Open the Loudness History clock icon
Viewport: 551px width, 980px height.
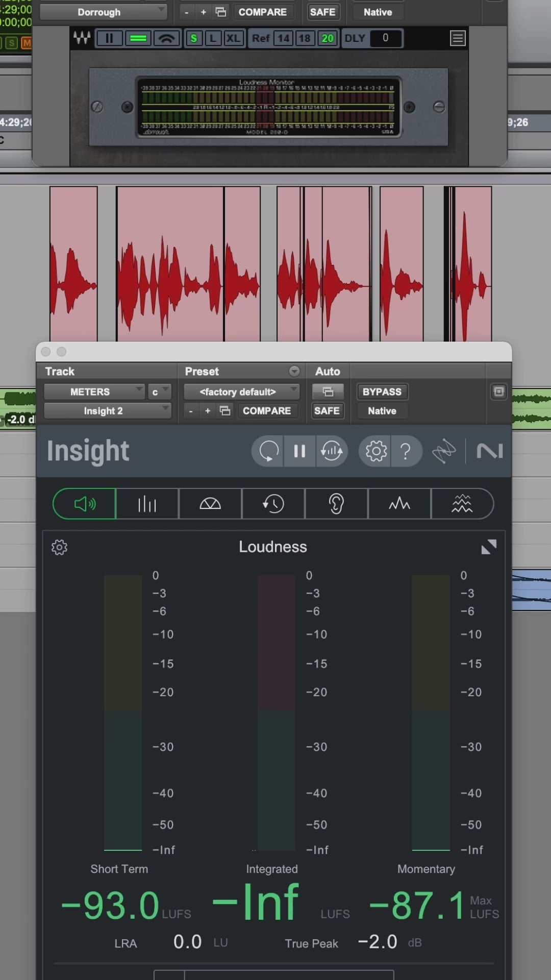click(x=273, y=504)
